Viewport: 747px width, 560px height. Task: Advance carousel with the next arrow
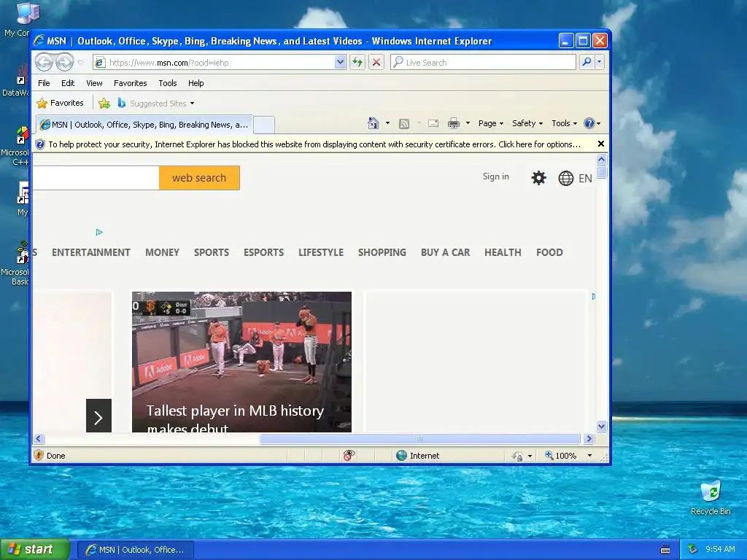point(98,416)
